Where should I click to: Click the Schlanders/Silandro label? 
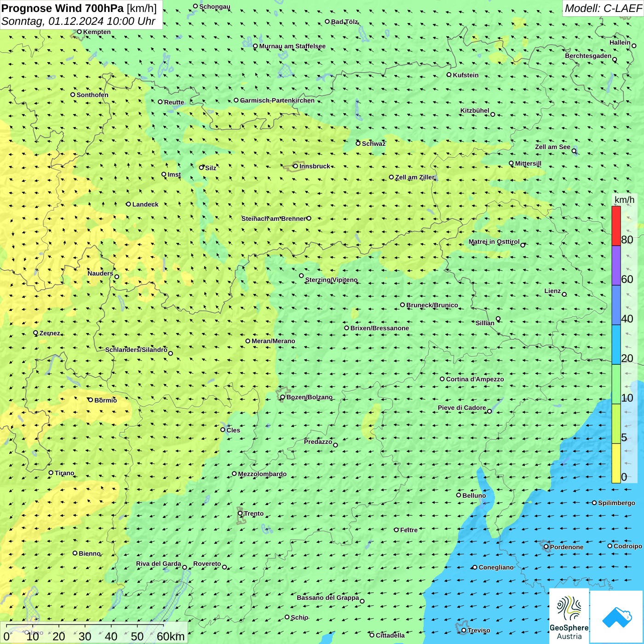tap(136, 350)
